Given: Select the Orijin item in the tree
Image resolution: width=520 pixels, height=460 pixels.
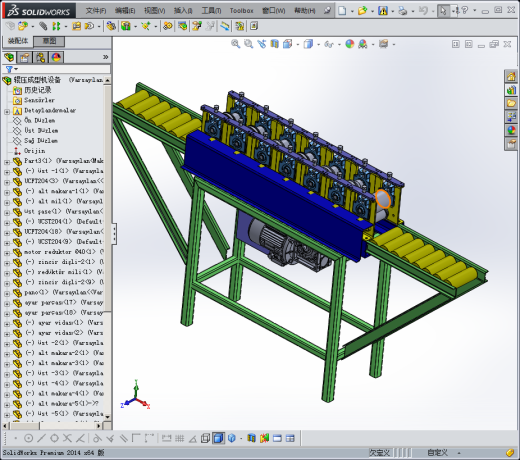Looking at the screenshot, I should click(34, 151).
